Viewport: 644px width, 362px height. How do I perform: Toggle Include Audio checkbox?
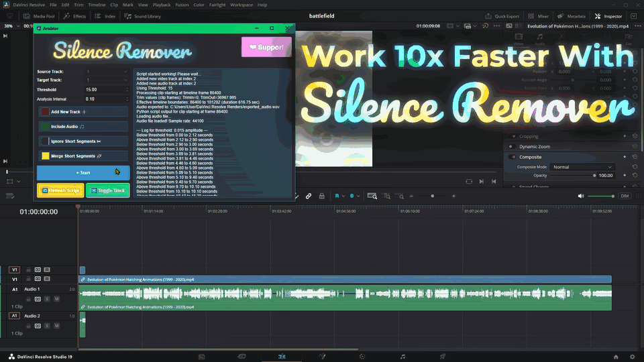pos(45,127)
